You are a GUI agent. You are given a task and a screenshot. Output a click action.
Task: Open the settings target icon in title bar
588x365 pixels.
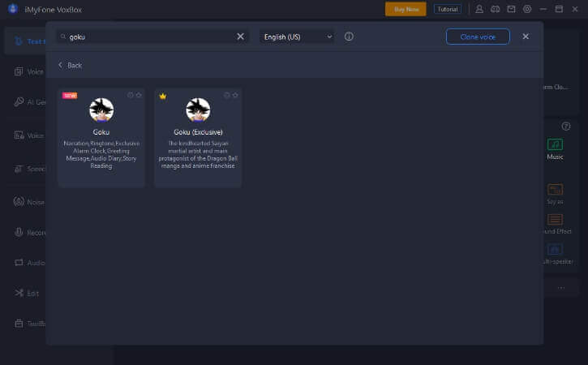pyautogui.click(x=527, y=9)
